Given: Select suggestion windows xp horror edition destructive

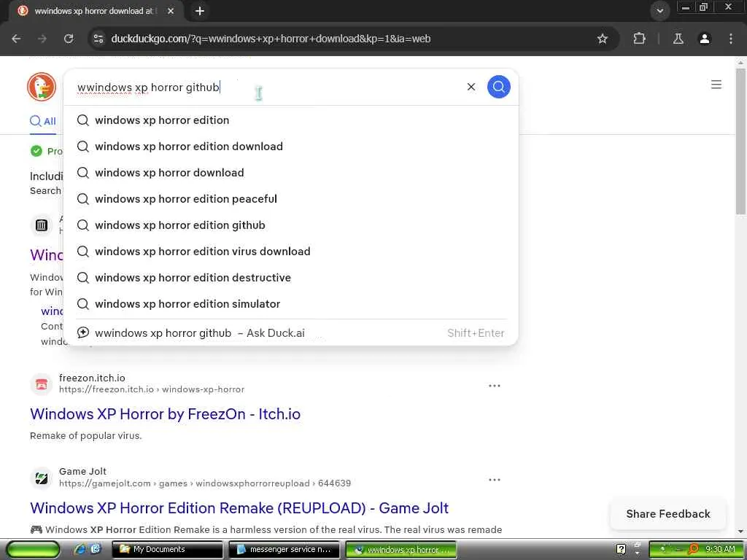Looking at the screenshot, I should (290, 277).
